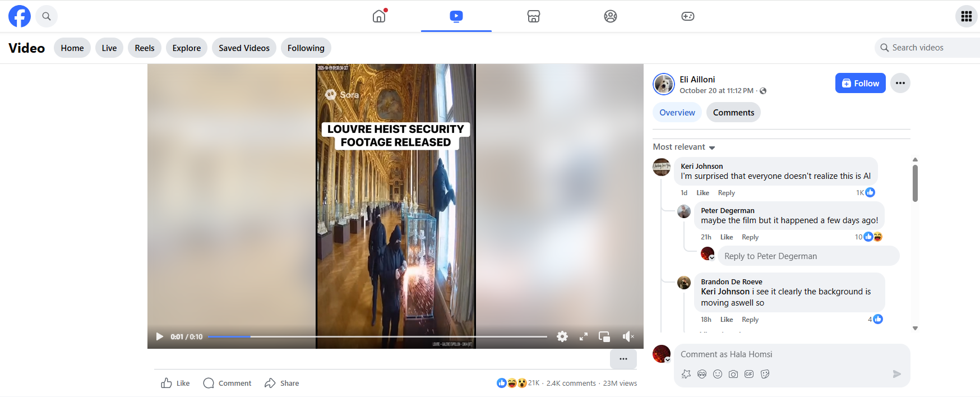This screenshot has width=980, height=397.
Task: Open video settings gear icon
Action: point(562,336)
